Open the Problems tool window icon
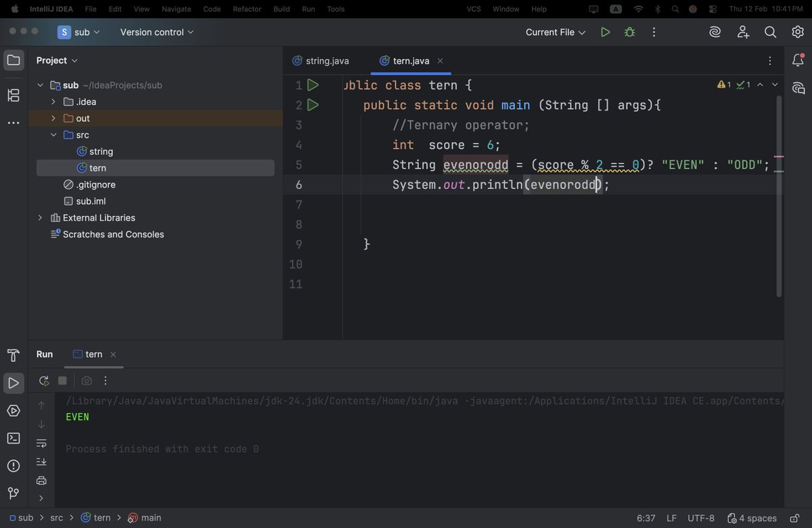 14,466
